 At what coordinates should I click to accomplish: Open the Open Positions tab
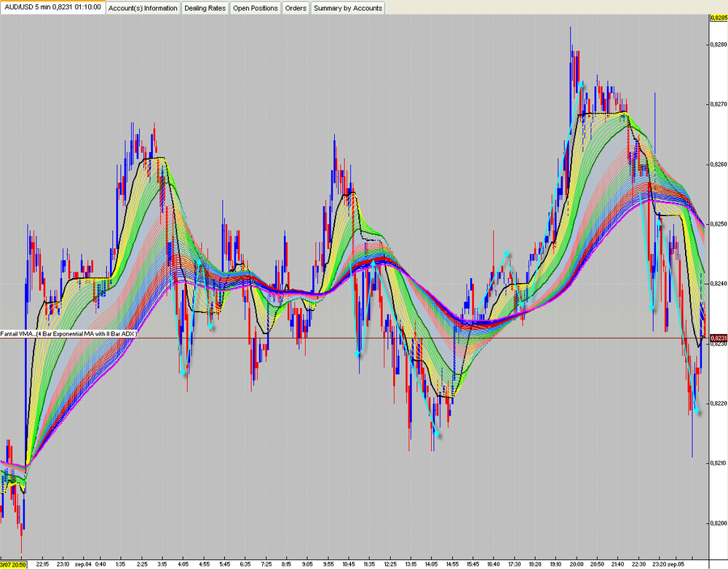tap(256, 8)
